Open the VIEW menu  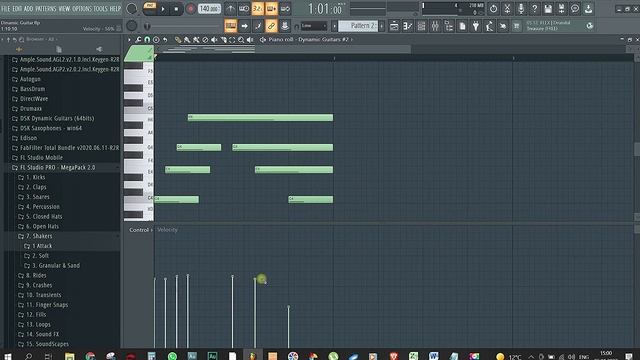pyautogui.click(x=64, y=9)
